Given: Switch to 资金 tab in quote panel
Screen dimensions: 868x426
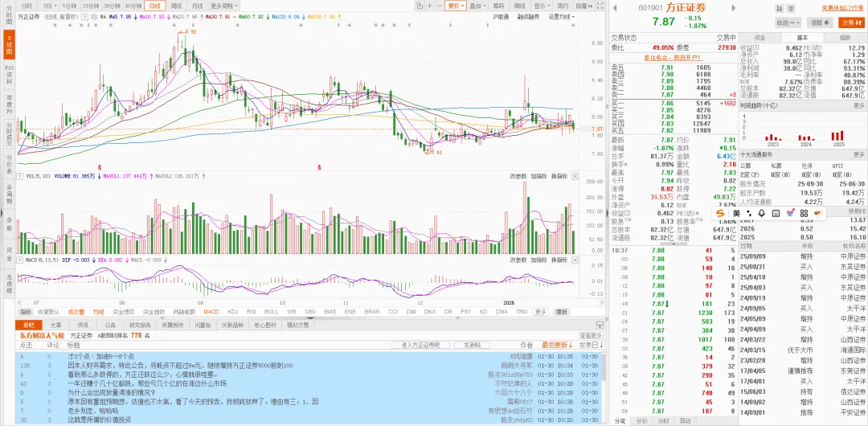Looking at the screenshot, I should point(760,38).
